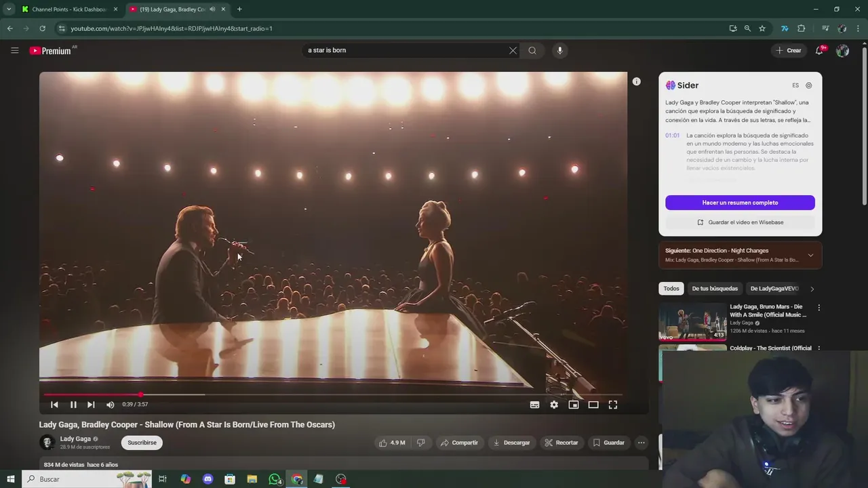Open the Lady Gaga channel name link
868x488 pixels.
(75, 439)
